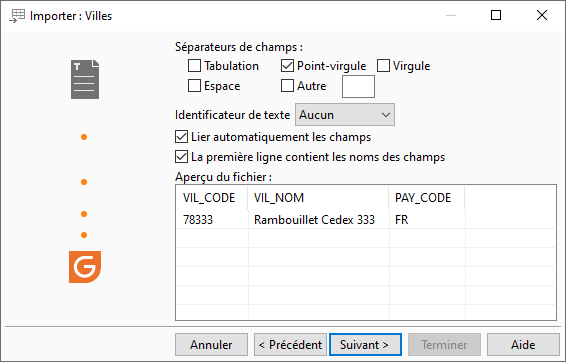Click the custom separator text field
This screenshot has width=566, height=362.
(358, 86)
